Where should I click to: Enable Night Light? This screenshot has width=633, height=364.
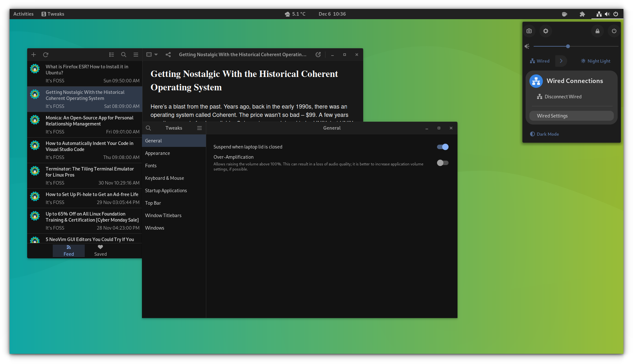(x=595, y=61)
